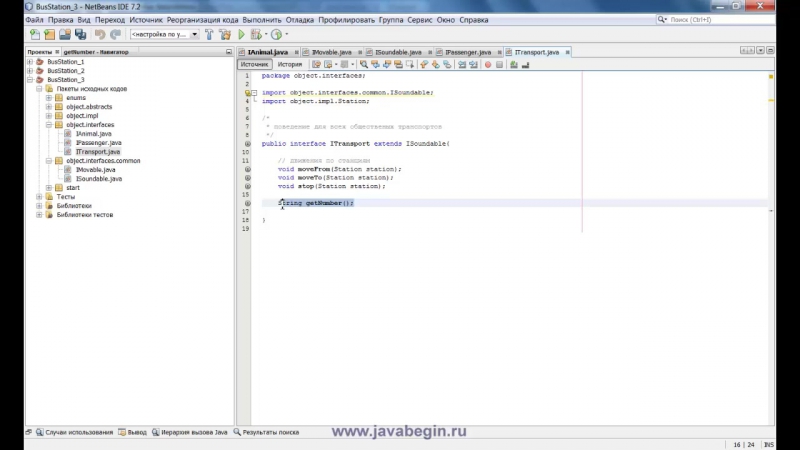This screenshot has height=450, width=800.
Task: Click the Undo arrow icon
Action: (100, 34)
